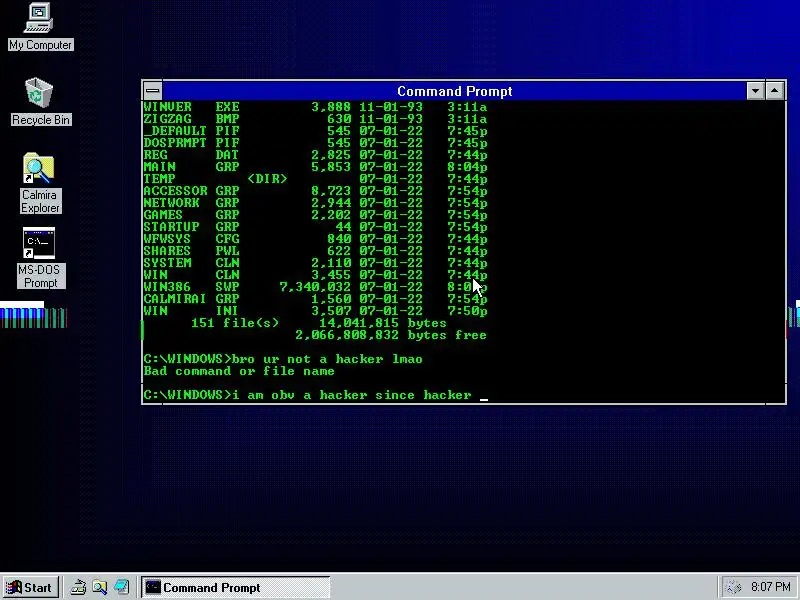This screenshot has width=800, height=600.
Task: Click the '2,066,808,832 bytes free' line
Action: tap(391, 335)
